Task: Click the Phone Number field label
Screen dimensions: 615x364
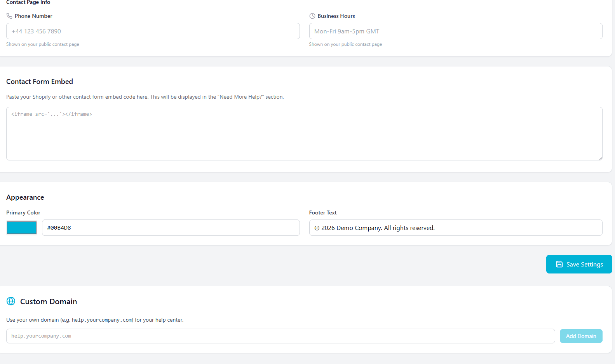Action: pos(33,16)
